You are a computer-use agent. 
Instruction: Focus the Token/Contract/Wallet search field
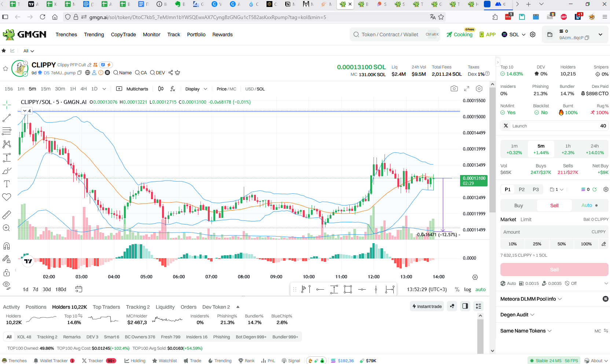(x=395, y=34)
